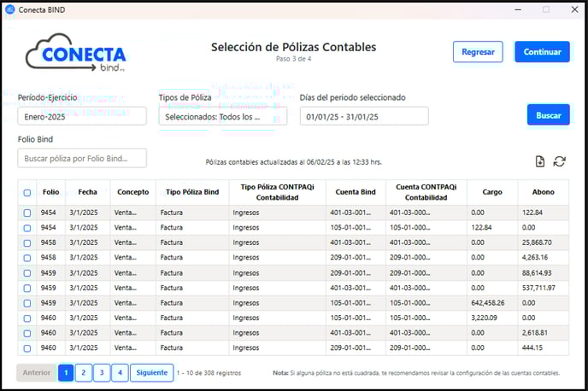Select page 1 in pagination
The image size is (588, 391).
(x=66, y=373)
